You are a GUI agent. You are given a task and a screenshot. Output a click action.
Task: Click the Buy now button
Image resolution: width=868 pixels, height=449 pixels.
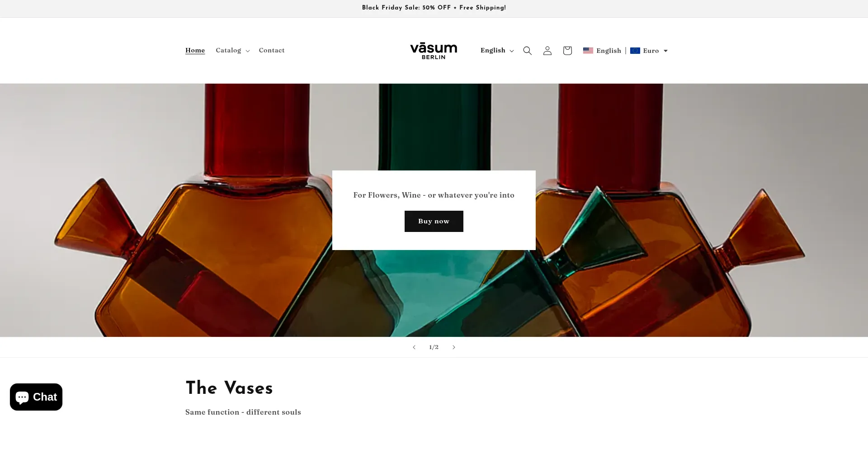(434, 221)
